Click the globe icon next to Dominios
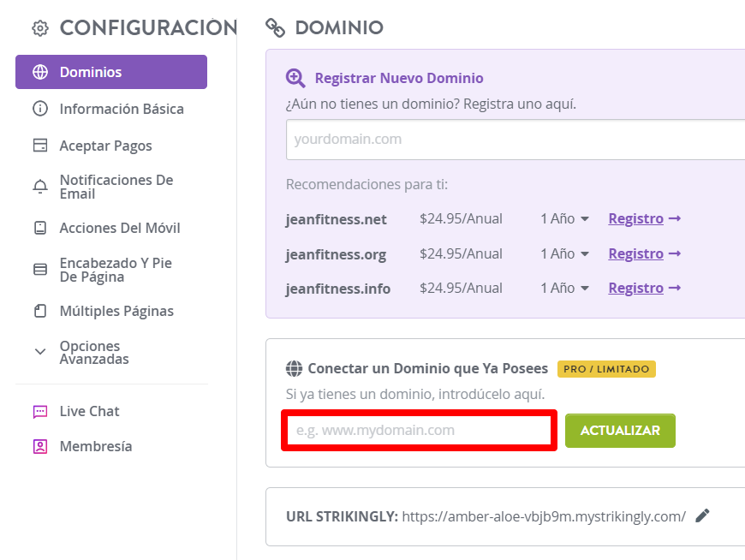 pos(40,72)
